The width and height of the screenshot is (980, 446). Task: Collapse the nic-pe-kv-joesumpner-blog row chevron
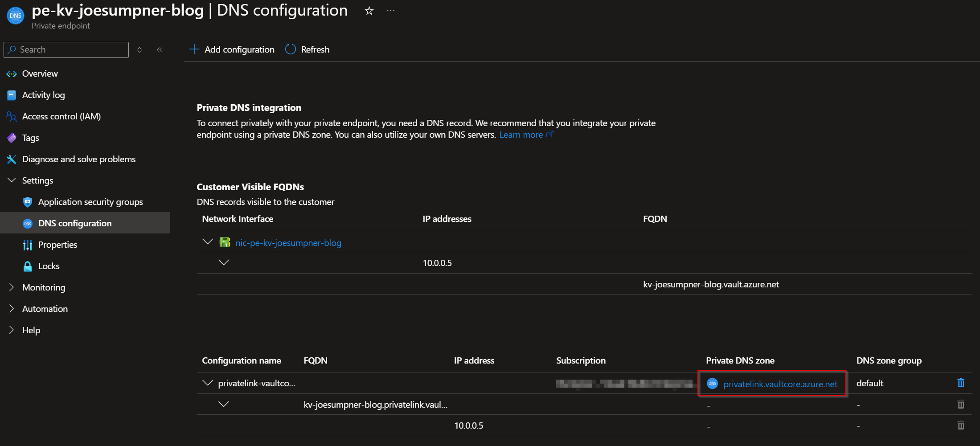tap(208, 242)
